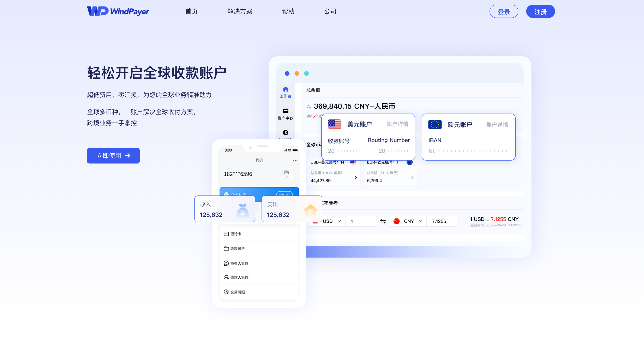Screen dimensions: 644x343
Task: Select the 资产中心 card icon in sidebar
Action: coord(286,111)
